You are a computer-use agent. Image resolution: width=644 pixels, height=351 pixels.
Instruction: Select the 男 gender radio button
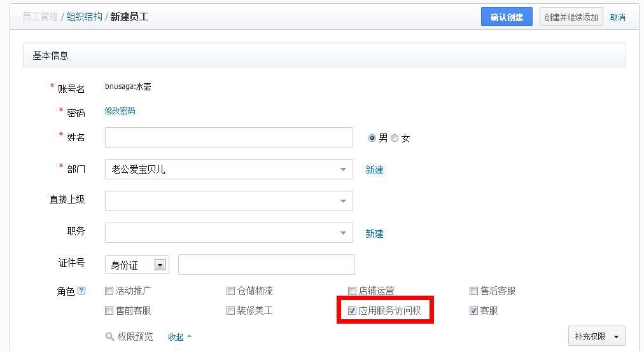click(372, 138)
